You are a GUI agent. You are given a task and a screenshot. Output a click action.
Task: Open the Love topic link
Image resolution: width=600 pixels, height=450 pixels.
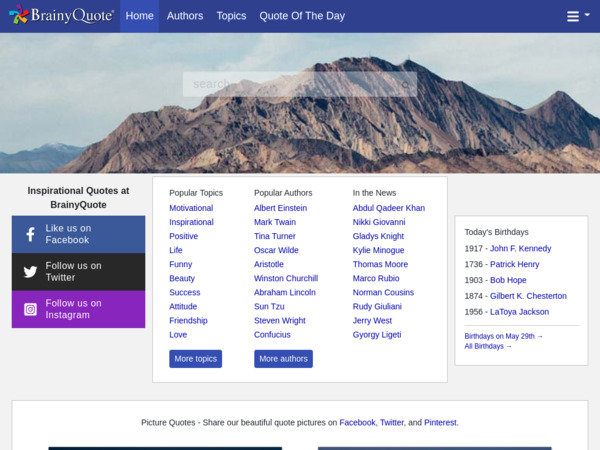click(x=178, y=335)
